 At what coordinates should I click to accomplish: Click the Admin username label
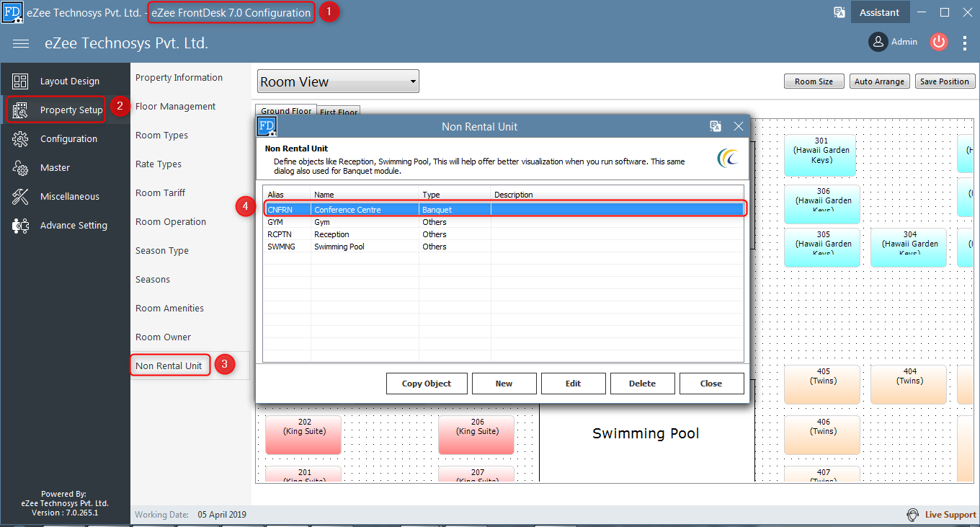tap(904, 42)
